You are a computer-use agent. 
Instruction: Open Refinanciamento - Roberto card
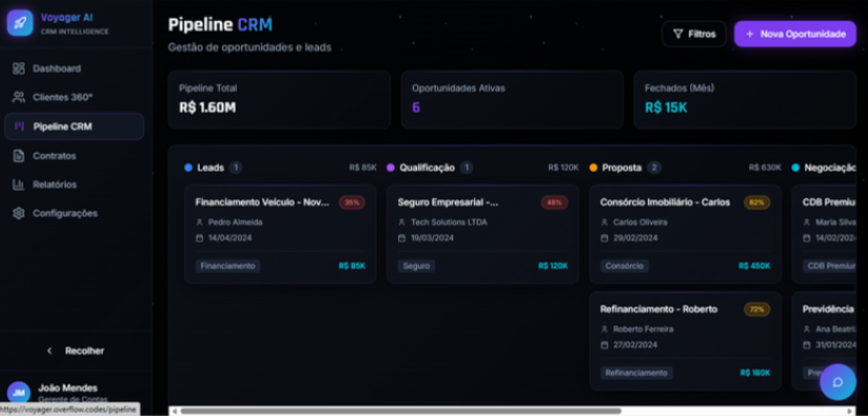[685, 341]
